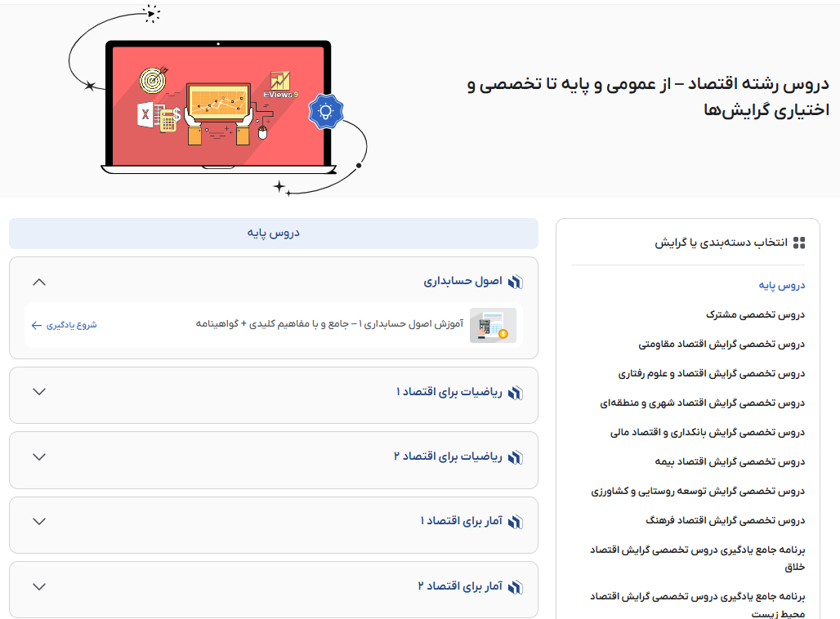Click the دروس پایه header banner

point(273,234)
